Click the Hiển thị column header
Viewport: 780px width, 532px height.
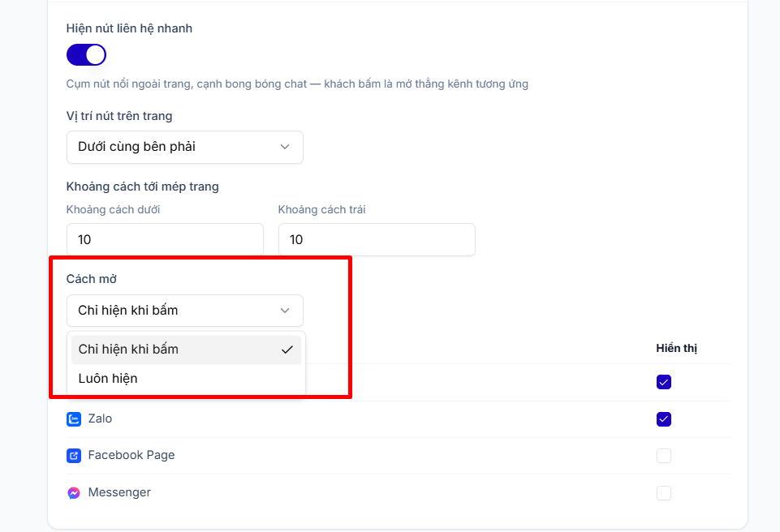click(677, 348)
